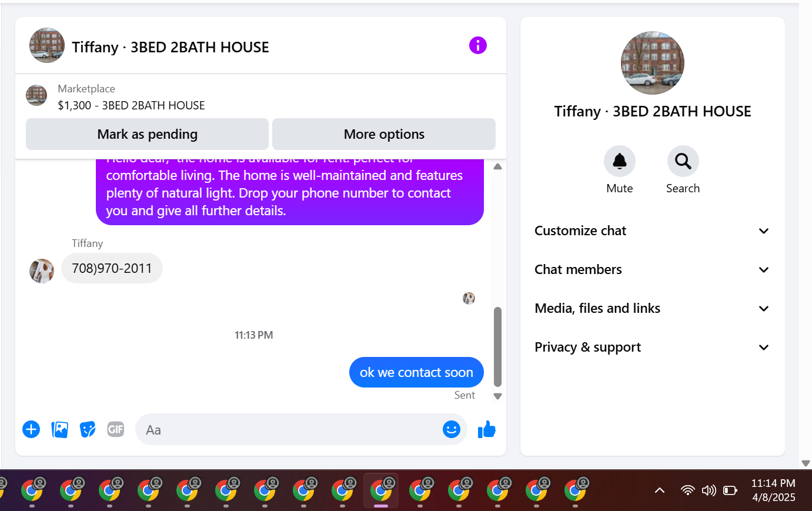Expand Privacy & support section
The height and width of the screenshot is (511, 812).
click(x=652, y=348)
